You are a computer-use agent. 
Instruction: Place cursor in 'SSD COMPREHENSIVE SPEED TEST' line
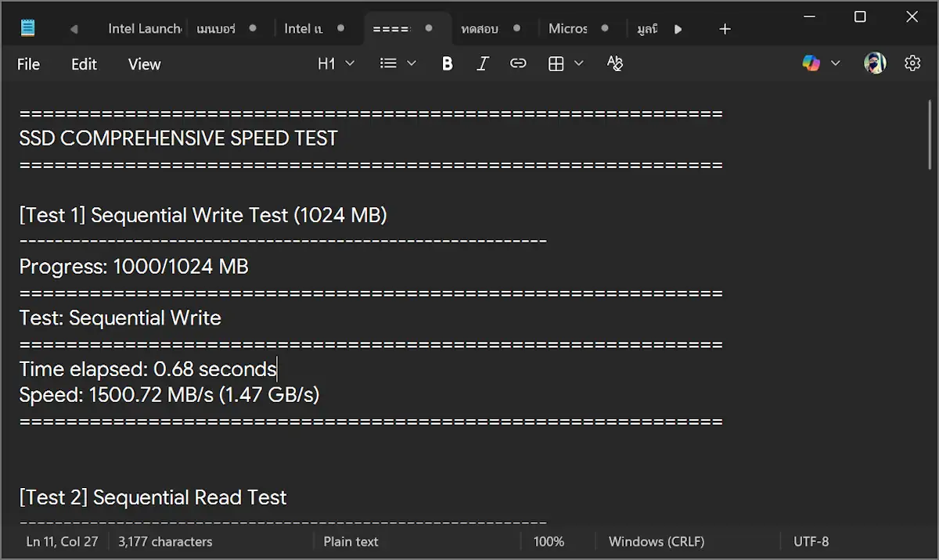[x=178, y=138]
